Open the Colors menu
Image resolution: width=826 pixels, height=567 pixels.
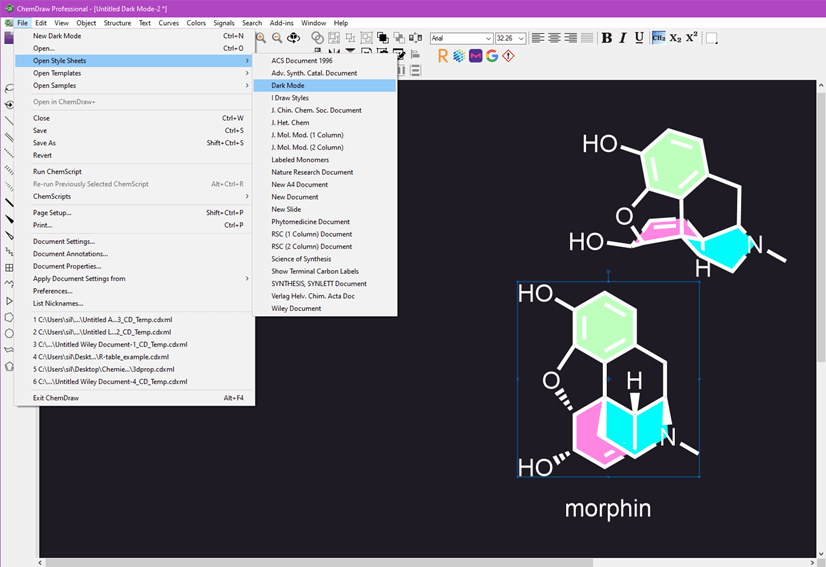coord(195,23)
